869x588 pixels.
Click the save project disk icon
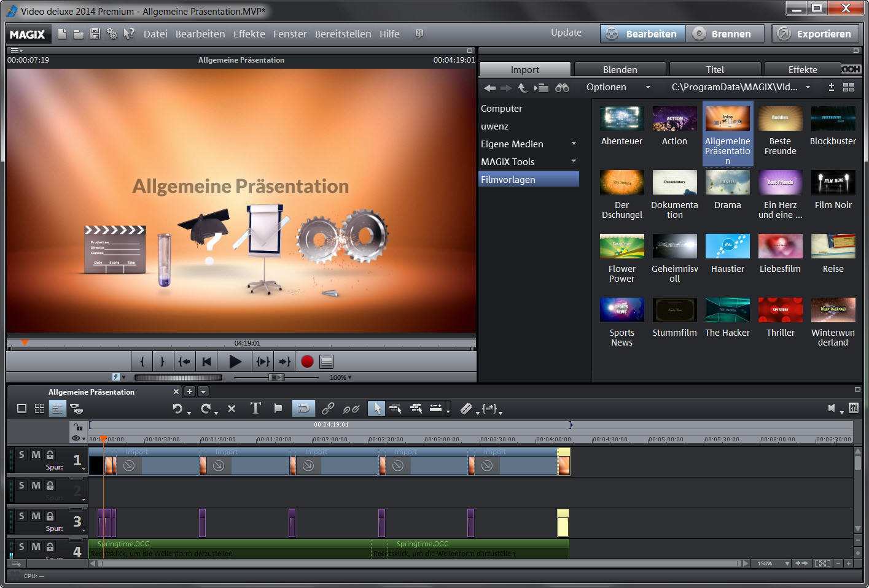tap(95, 34)
